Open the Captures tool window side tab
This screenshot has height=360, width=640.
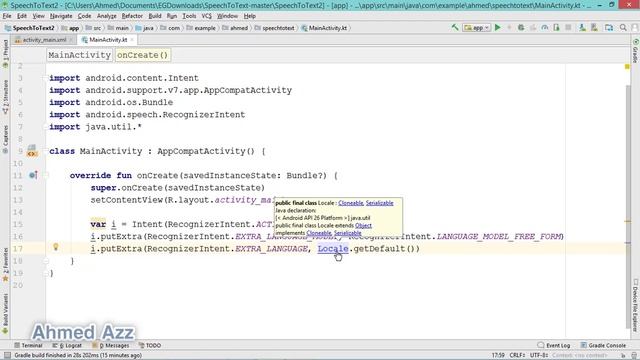(5, 139)
